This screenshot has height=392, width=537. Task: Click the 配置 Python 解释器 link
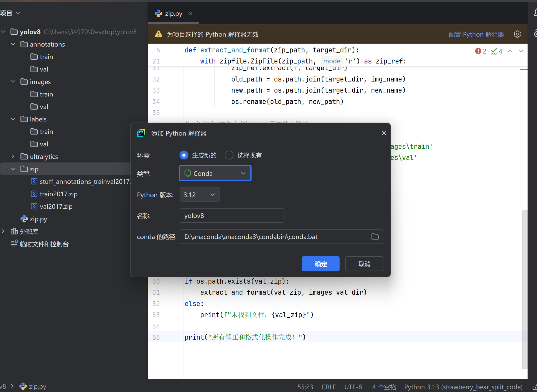pos(476,34)
